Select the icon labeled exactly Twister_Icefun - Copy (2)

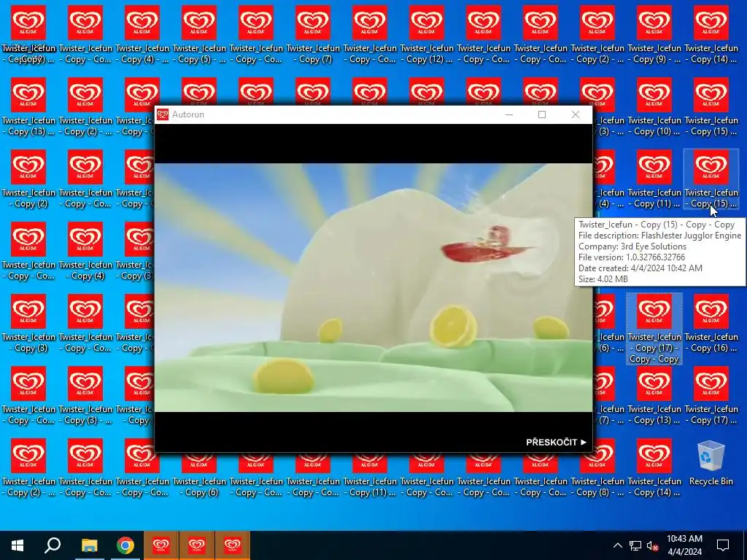[x=28, y=179]
